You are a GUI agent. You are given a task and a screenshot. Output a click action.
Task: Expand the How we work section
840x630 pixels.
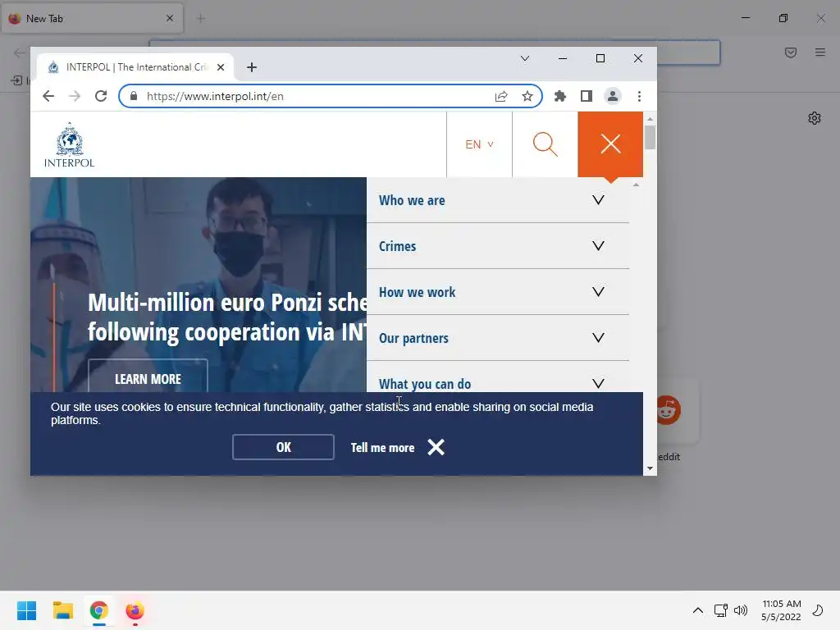pyautogui.click(x=598, y=292)
